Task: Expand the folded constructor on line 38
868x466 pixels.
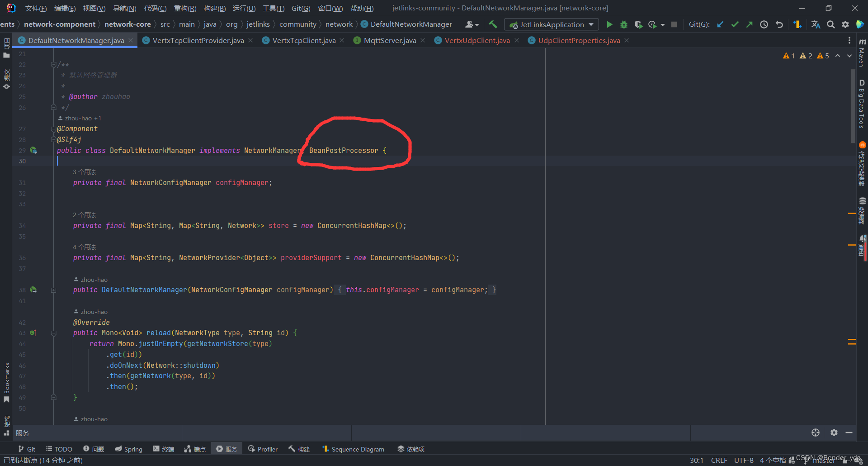Action: (53, 290)
